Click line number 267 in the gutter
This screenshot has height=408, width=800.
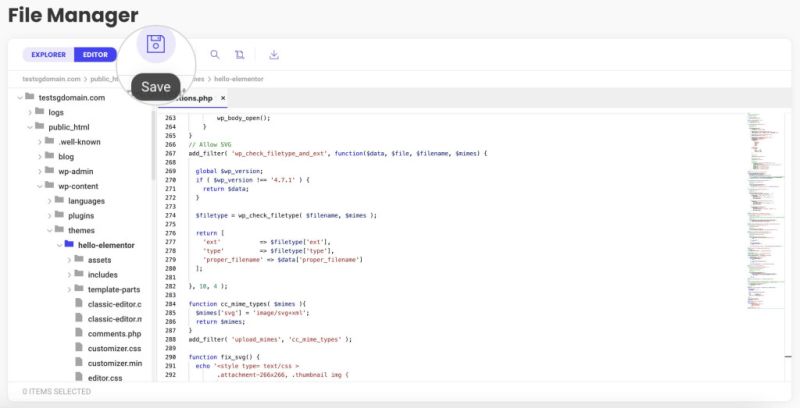[x=170, y=154]
